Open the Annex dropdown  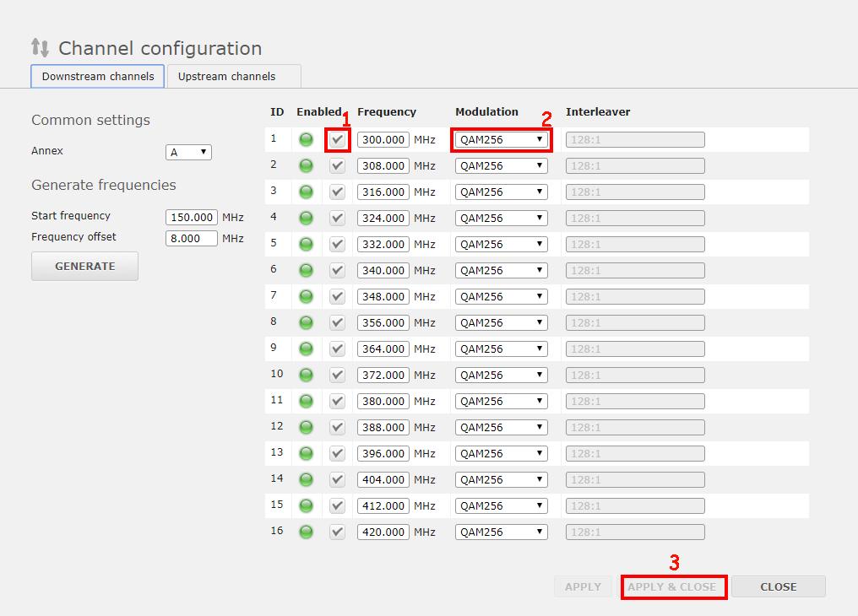pos(188,153)
